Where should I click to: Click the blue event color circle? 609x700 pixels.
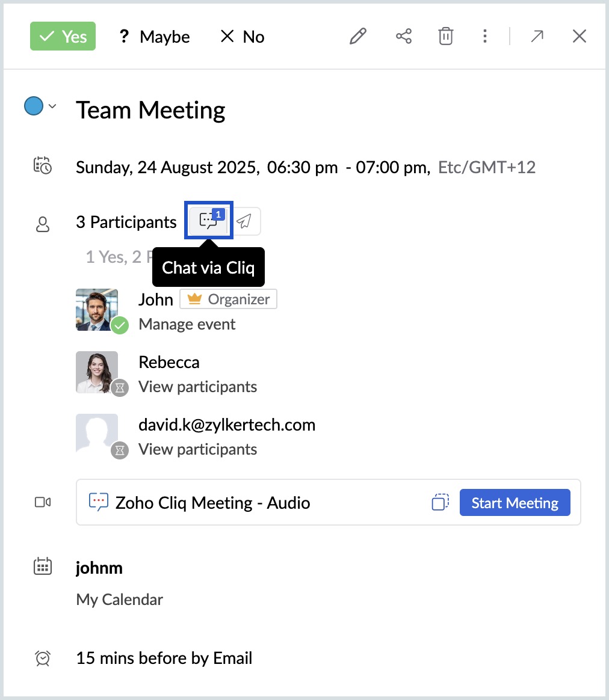pos(34,106)
